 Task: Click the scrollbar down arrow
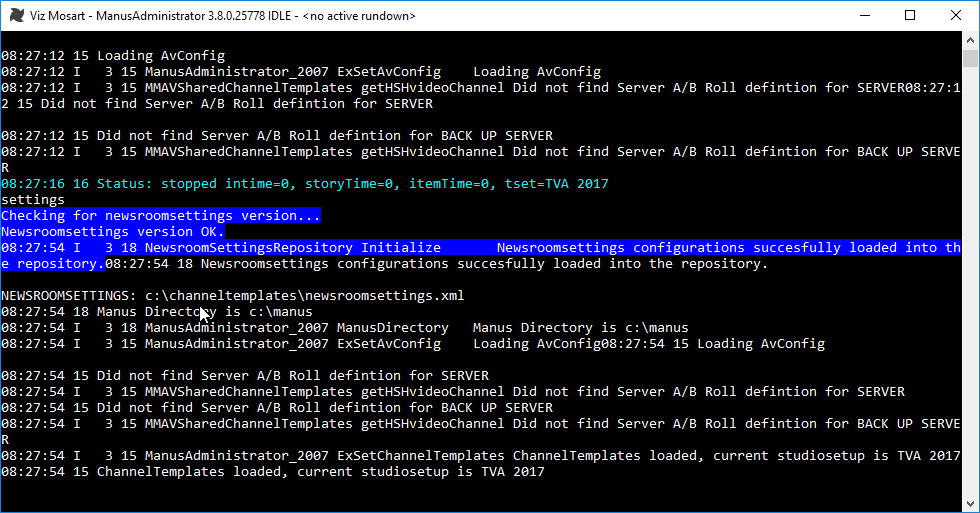(x=970, y=503)
